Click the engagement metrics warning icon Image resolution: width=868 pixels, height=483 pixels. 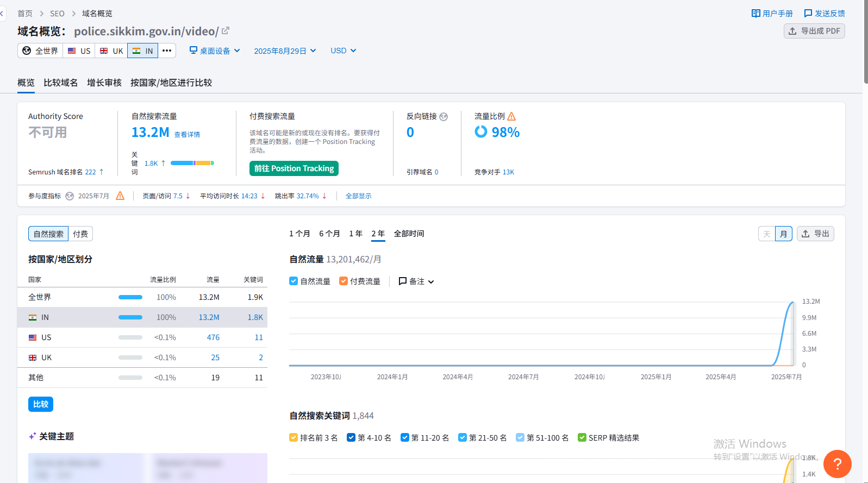(120, 196)
